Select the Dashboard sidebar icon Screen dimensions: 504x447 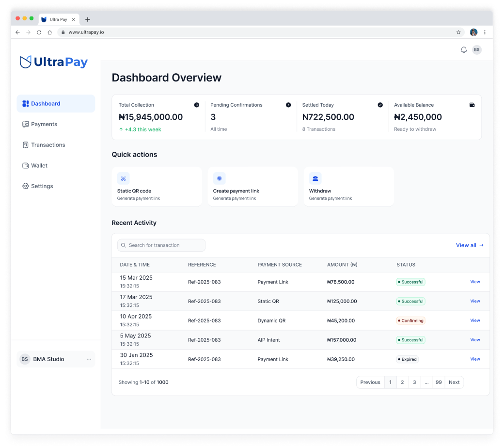click(26, 103)
